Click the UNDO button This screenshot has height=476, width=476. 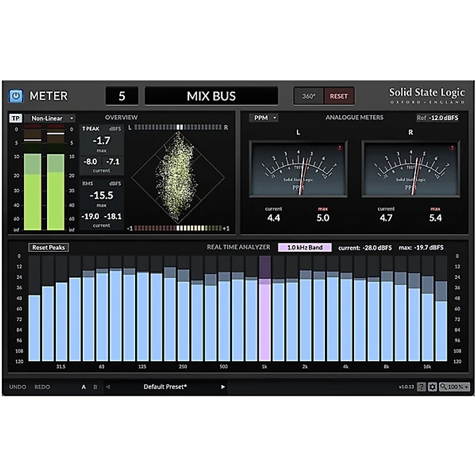(18, 387)
